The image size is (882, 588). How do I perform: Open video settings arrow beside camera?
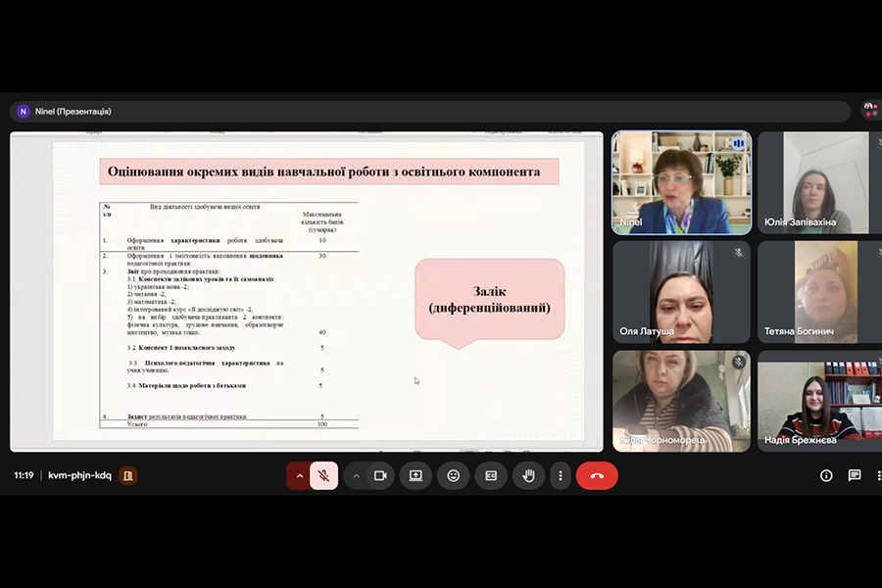356,476
